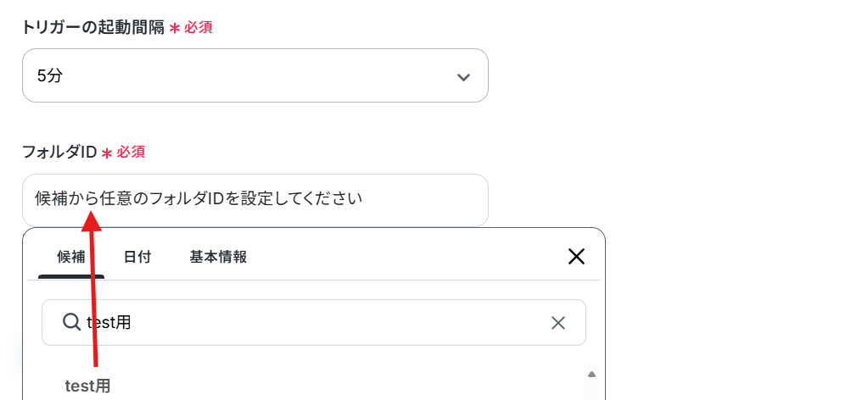The width and height of the screenshot is (868, 400).
Task: Open the トリガーの起動間隔 dropdown showing 5分
Action: coord(255,75)
